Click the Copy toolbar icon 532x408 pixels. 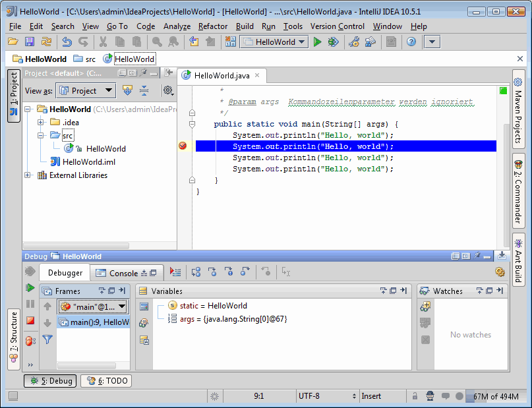120,42
